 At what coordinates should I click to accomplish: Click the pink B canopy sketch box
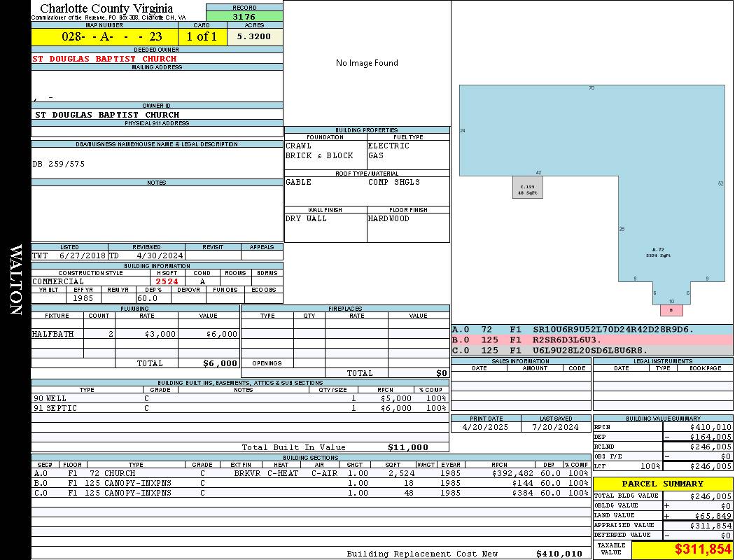672,310
